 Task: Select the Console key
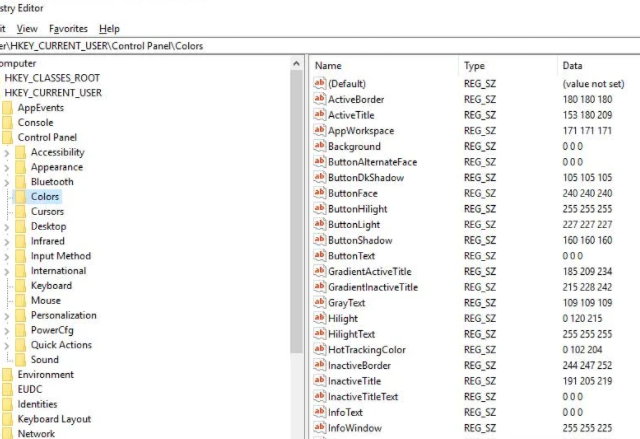pyautogui.click(x=36, y=122)
